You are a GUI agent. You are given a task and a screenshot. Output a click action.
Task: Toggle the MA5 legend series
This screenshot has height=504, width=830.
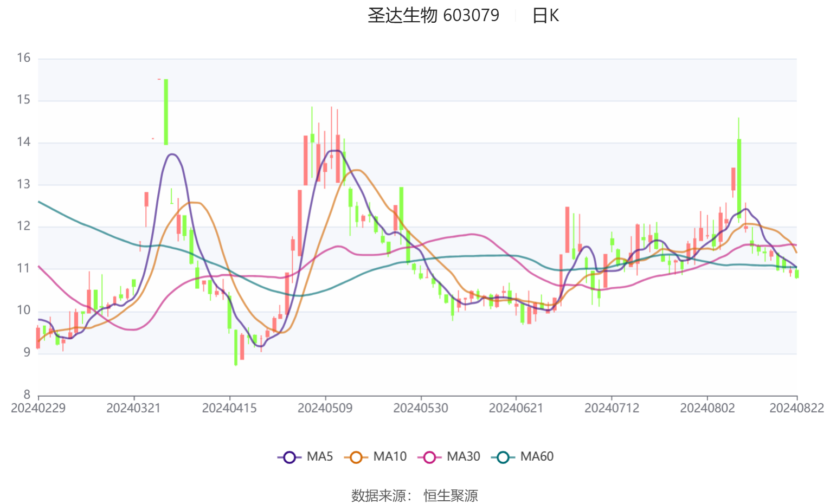305,457
